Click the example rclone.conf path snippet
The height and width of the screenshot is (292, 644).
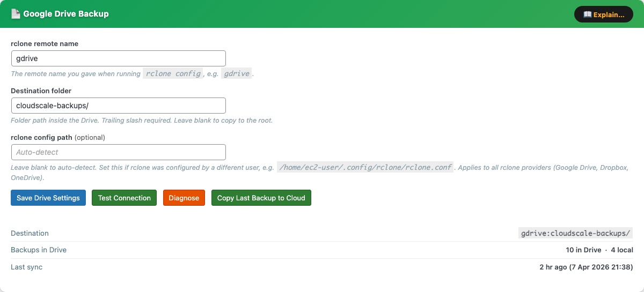[365, 167]
